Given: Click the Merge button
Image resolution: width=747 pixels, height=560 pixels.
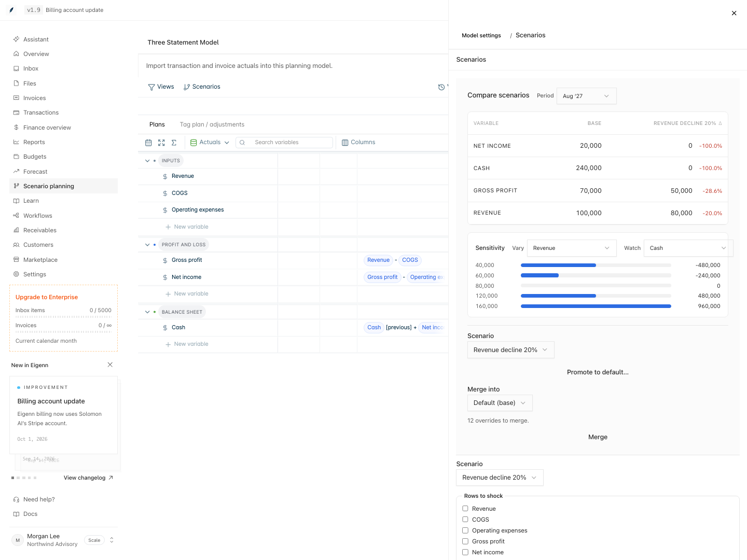Looking at the screenshot, I should click(598, 437).
